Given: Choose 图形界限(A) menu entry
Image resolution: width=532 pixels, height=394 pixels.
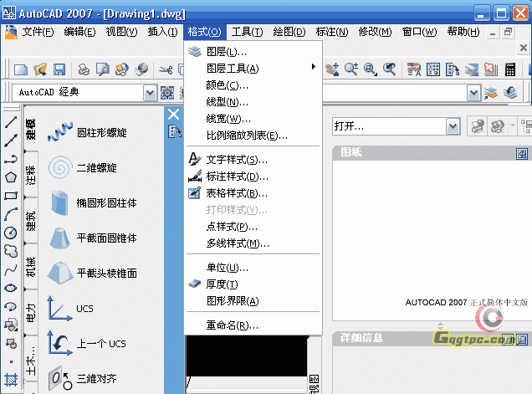Looking at the screenshot, I should coord(253,301).
